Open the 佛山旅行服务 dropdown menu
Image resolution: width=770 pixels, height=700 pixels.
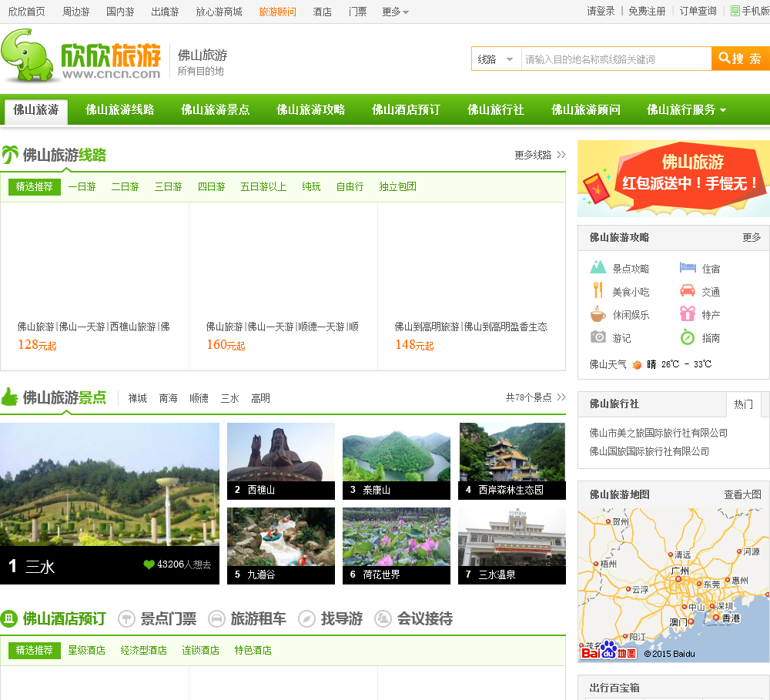pos(686,109)
